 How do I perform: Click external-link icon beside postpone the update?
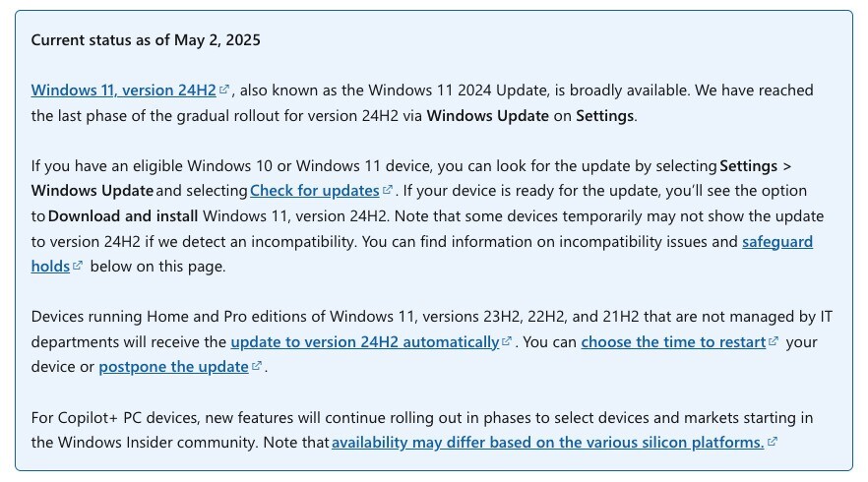click(256, 366)
